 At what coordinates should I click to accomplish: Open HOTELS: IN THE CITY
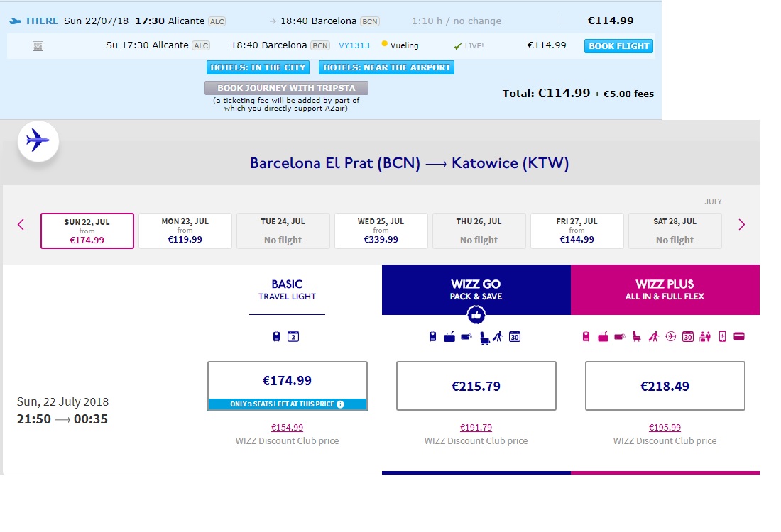coord(258,67)
